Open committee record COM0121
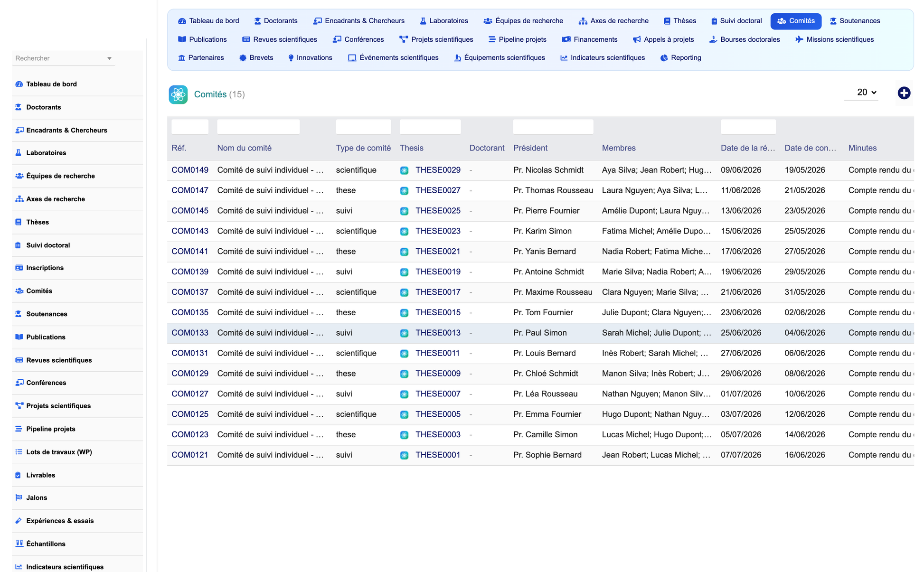Screen dimensions: 924x572 190,455
